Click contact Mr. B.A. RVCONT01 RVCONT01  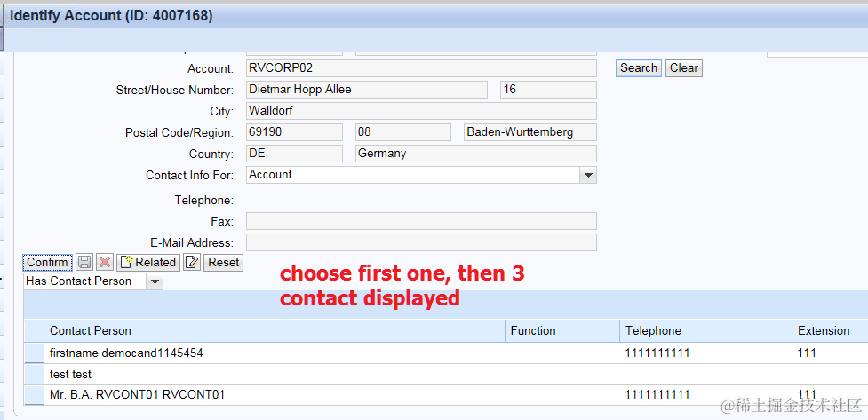click(138, 395)
